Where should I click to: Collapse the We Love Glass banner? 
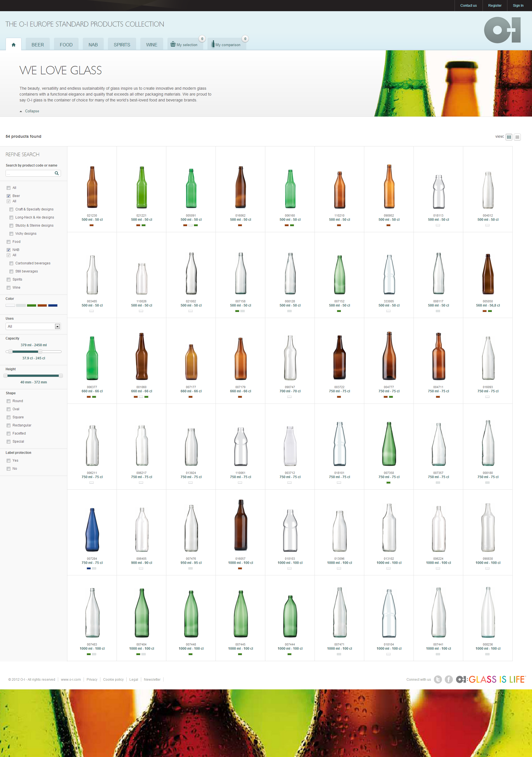coord(30,111)
